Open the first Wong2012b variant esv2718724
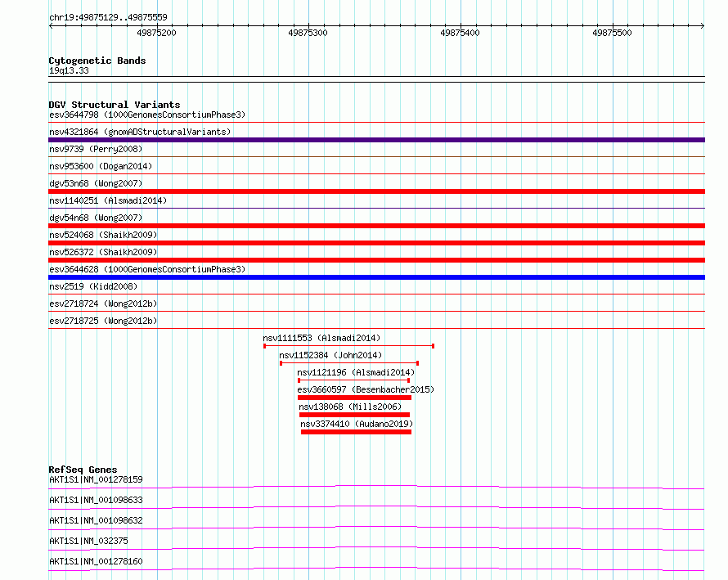This screenshot has height=580, width=728. click(103, 303)
